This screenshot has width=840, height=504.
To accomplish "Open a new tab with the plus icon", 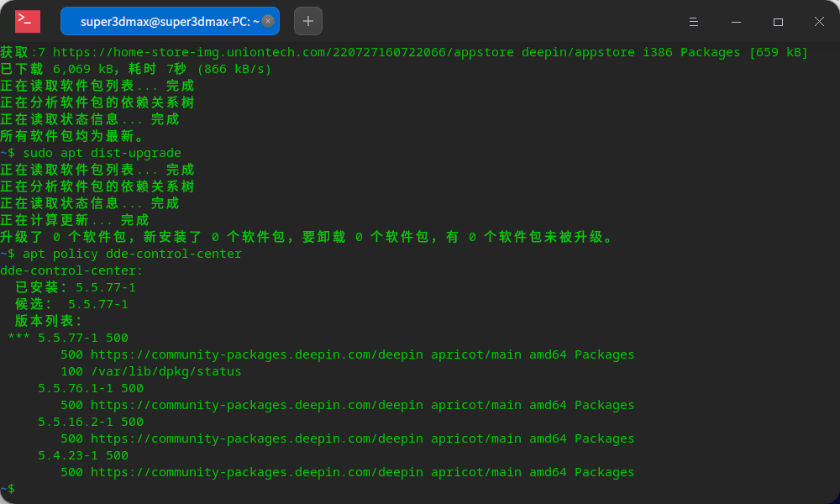I will tap(307, 20).
